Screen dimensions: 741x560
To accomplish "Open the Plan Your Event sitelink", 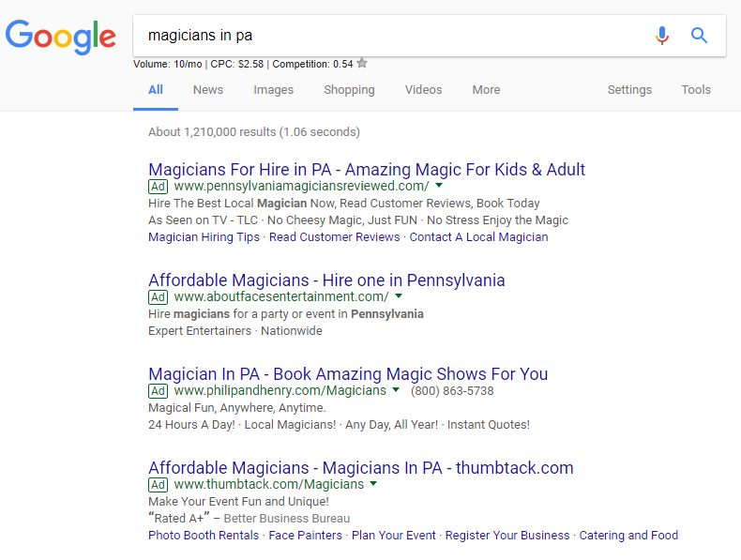I will click(x=394, y=536).
